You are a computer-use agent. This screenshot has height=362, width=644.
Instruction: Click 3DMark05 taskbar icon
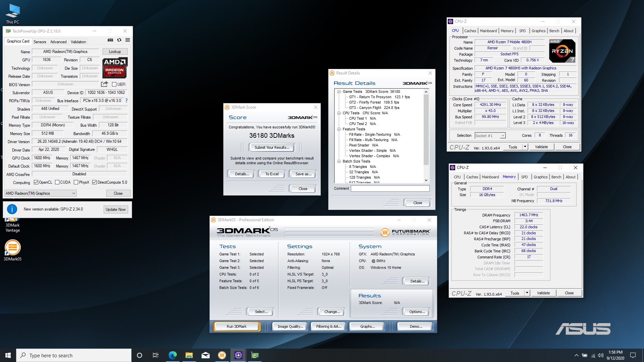click(222, 355)
